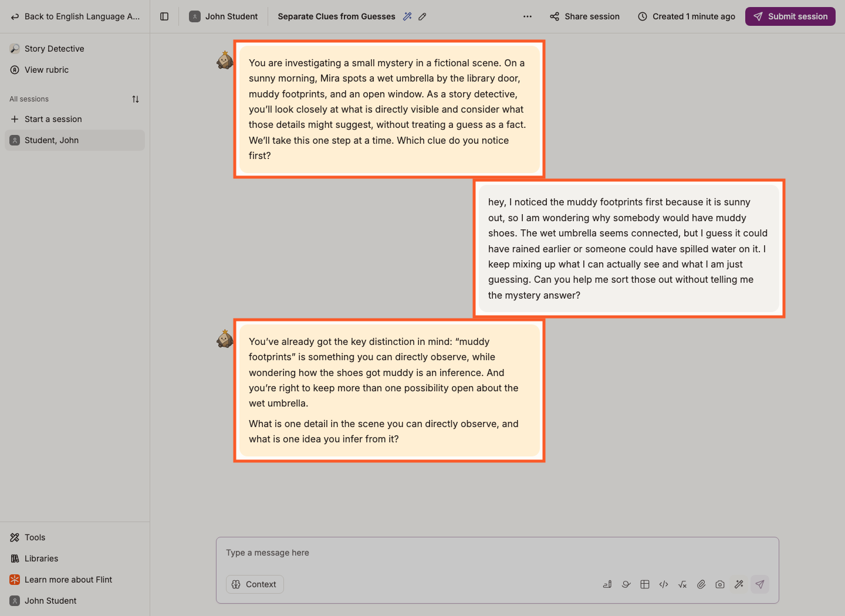Click the All sessions heading
The height and width of the screenshot is (616, 845).
click(x=29, y=99)
